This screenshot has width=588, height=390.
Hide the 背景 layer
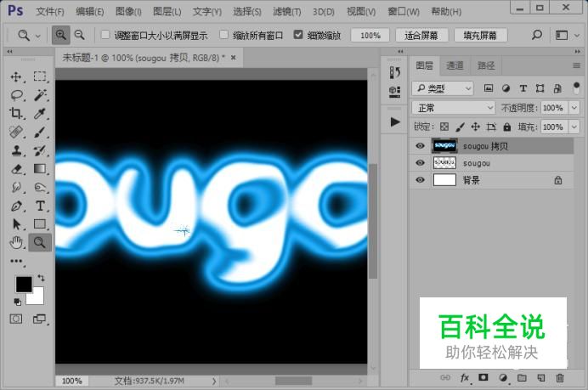420,180
